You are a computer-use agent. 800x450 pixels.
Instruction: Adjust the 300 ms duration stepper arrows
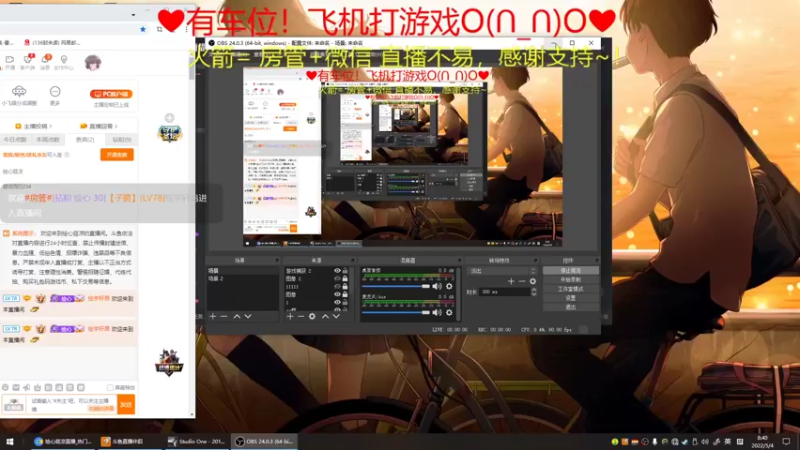tap(534, 292)
